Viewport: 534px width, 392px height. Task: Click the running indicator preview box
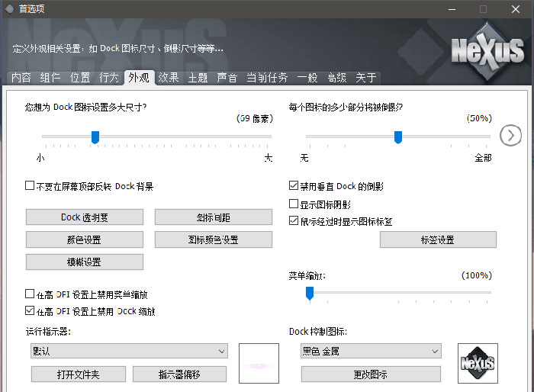pos(259,363)
